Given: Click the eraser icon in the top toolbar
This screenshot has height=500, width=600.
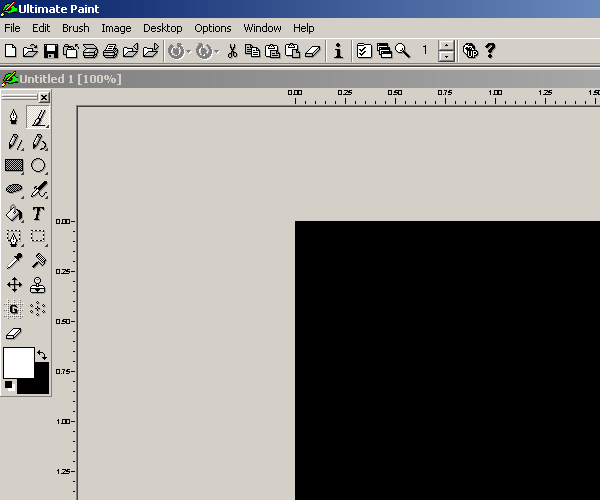Looking at the screenshot, I should click(x=313, y=51).
